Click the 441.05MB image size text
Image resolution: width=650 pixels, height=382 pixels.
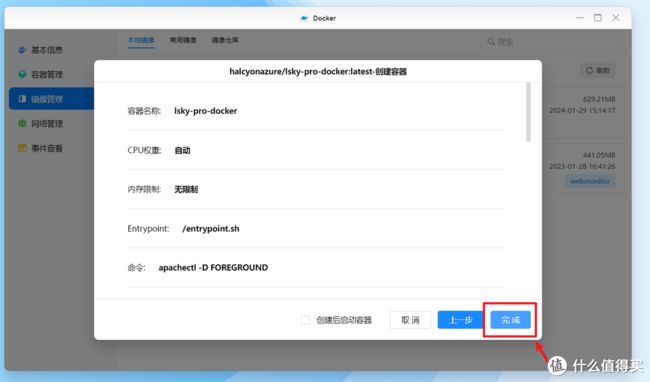pos(599,155)
